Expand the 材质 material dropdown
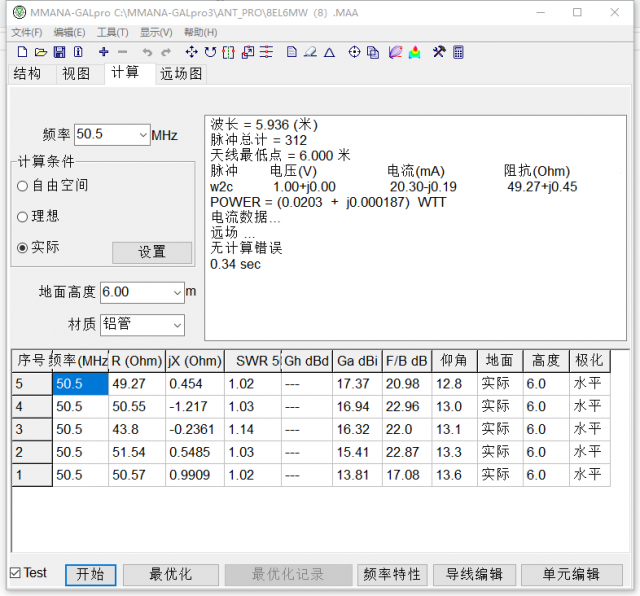 pyautogui.click(x=177, y=325)
